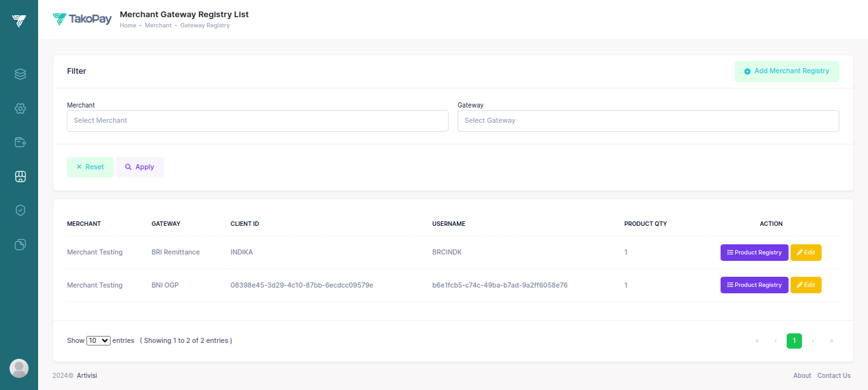Open the user avatar at sidebar bottom
Viewport: 868px width, 390px height.
(19, 368)
